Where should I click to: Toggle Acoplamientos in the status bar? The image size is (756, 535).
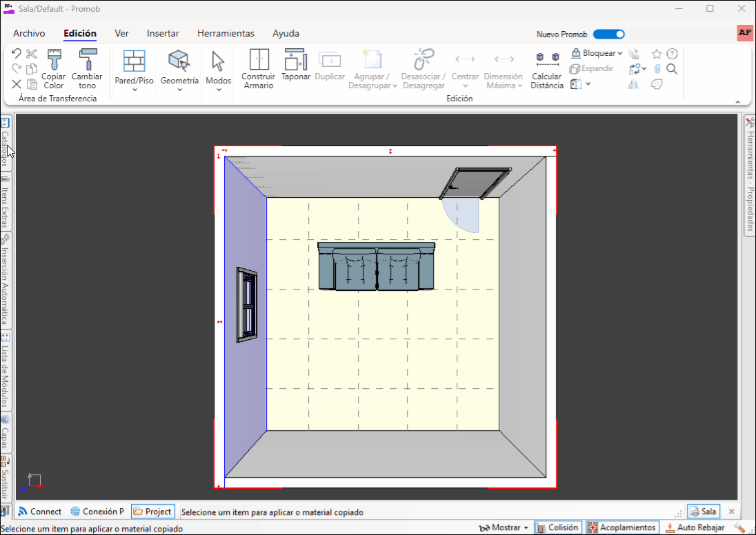[621, 527]
